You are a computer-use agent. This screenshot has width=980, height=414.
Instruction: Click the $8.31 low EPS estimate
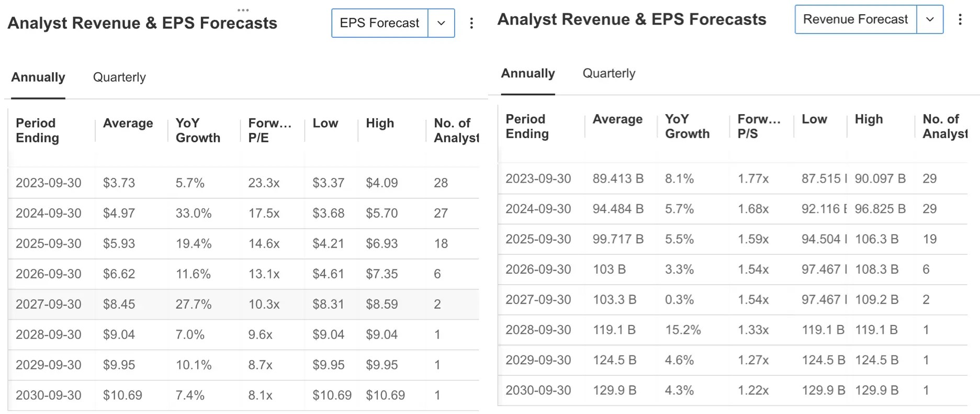coord(328,304)
